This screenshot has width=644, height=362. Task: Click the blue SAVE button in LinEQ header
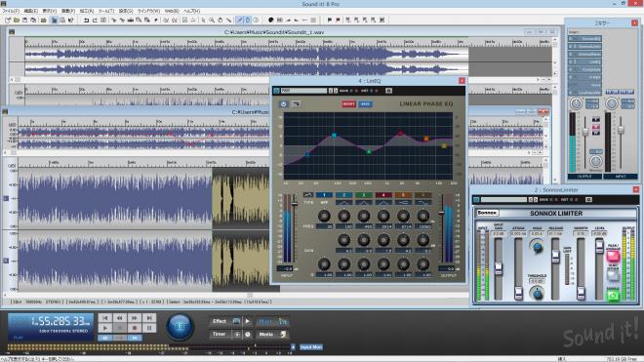(365, 104)
